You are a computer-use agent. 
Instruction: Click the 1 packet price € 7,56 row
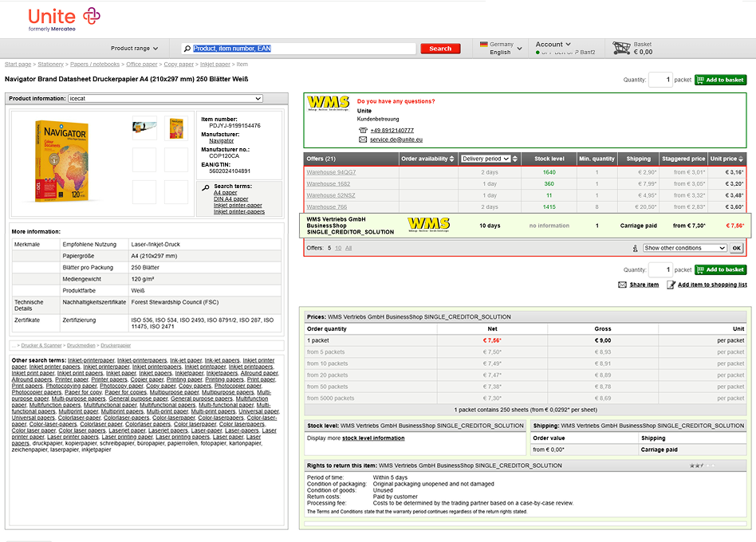point(526,340)
